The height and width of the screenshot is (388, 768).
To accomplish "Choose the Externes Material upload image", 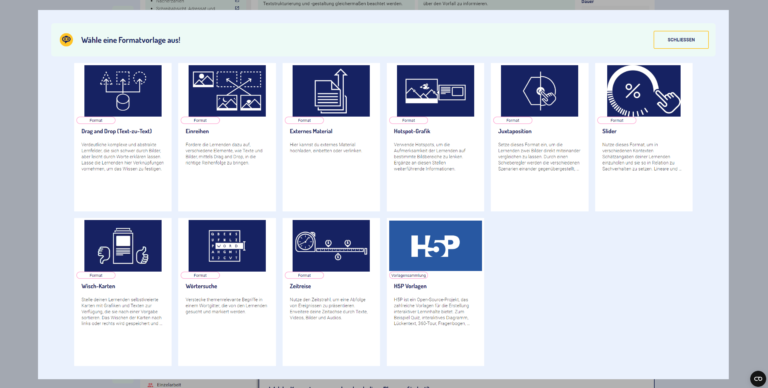I will [x=331, y=91].
